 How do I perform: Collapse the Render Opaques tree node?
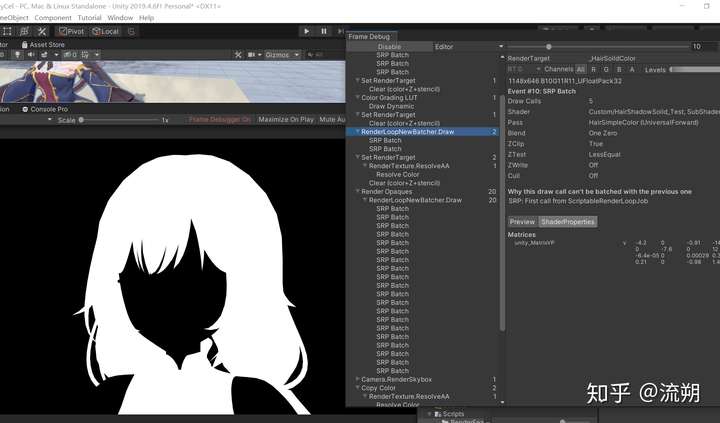coord(357,192)
